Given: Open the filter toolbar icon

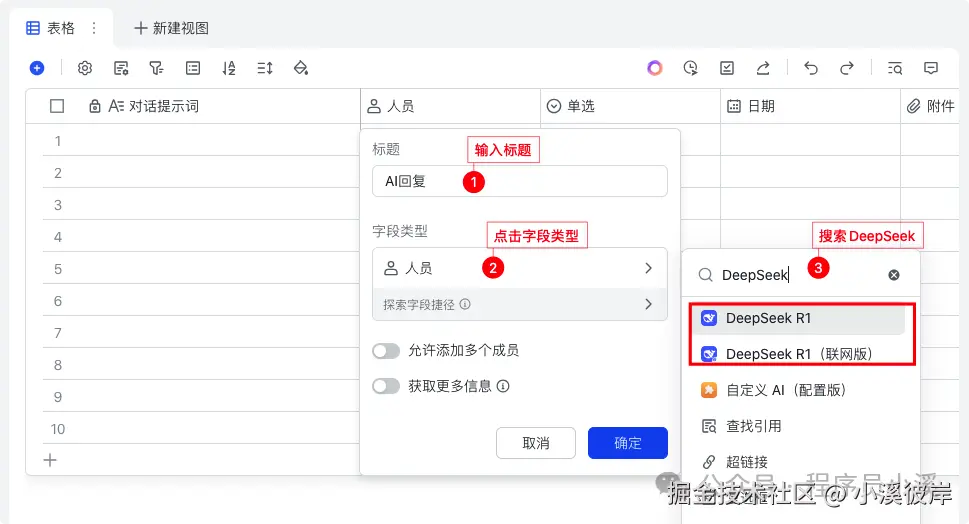Looking at the screenshot, I should pyautogui.click(x=156, y=68).
